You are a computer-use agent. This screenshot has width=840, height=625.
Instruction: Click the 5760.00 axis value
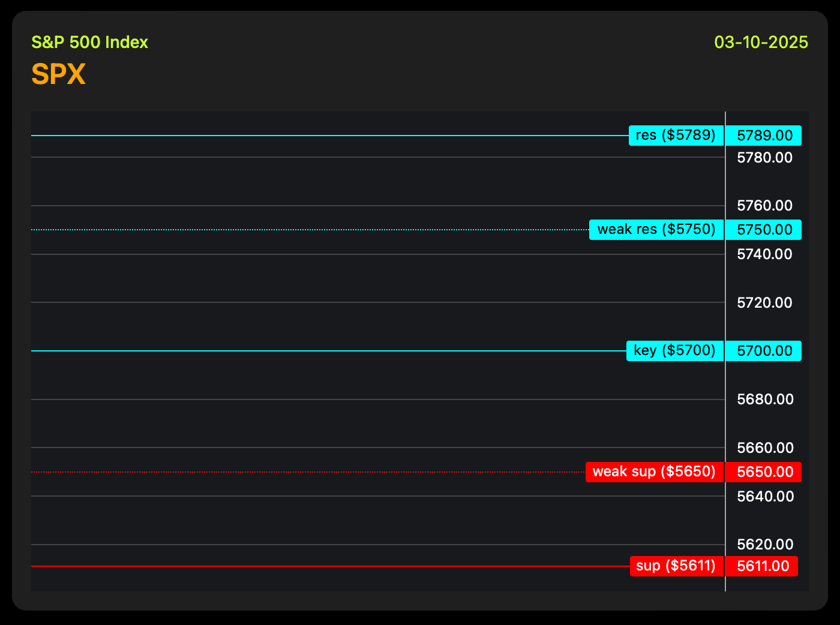[x=765, y=206]
